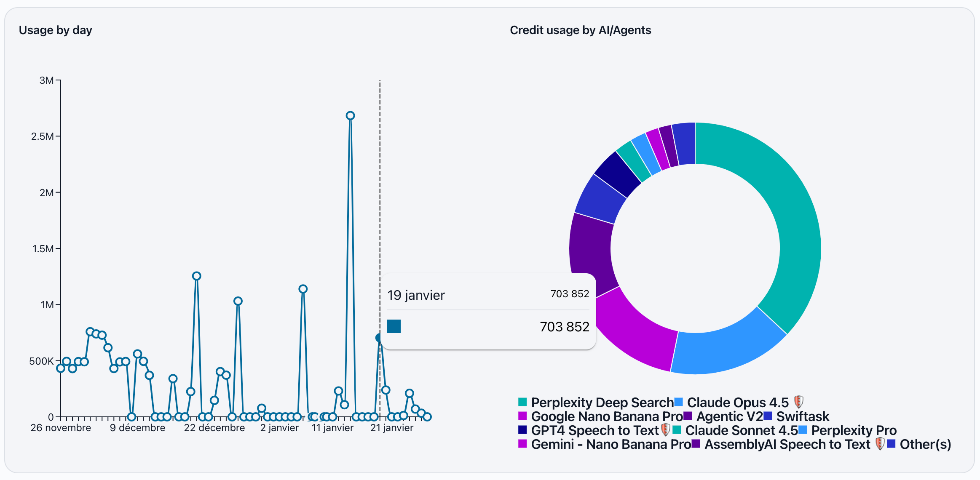Select the "Gemini - Nano Banana Pro" legend label
This screenshot has width=980, height=480.
(x=611, y=444)
